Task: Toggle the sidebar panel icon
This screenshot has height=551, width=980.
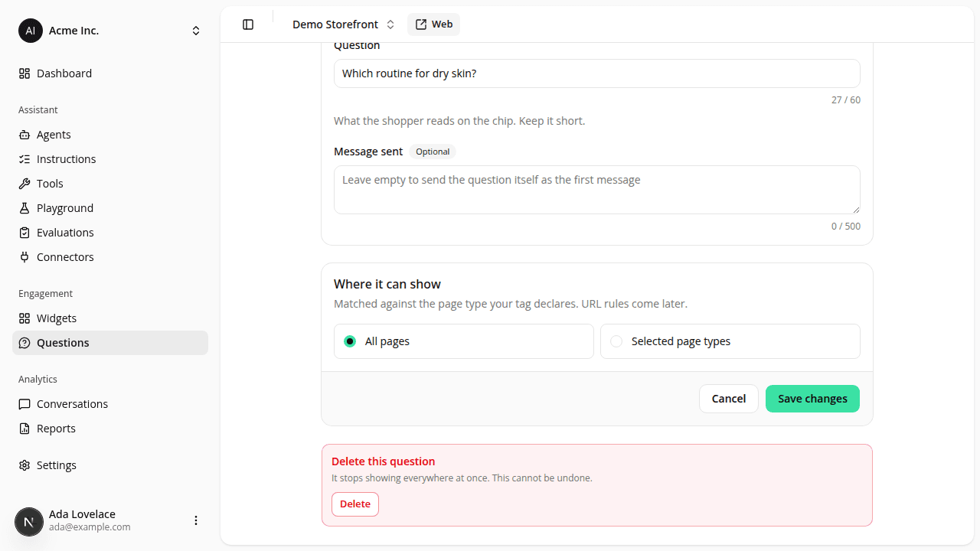Action: click(248, 24)
